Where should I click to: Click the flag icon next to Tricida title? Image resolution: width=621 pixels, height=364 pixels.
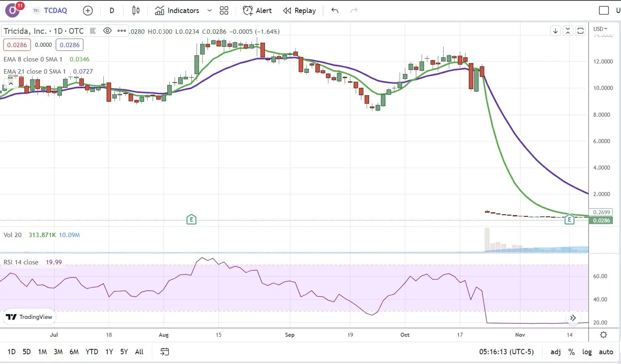93,31
